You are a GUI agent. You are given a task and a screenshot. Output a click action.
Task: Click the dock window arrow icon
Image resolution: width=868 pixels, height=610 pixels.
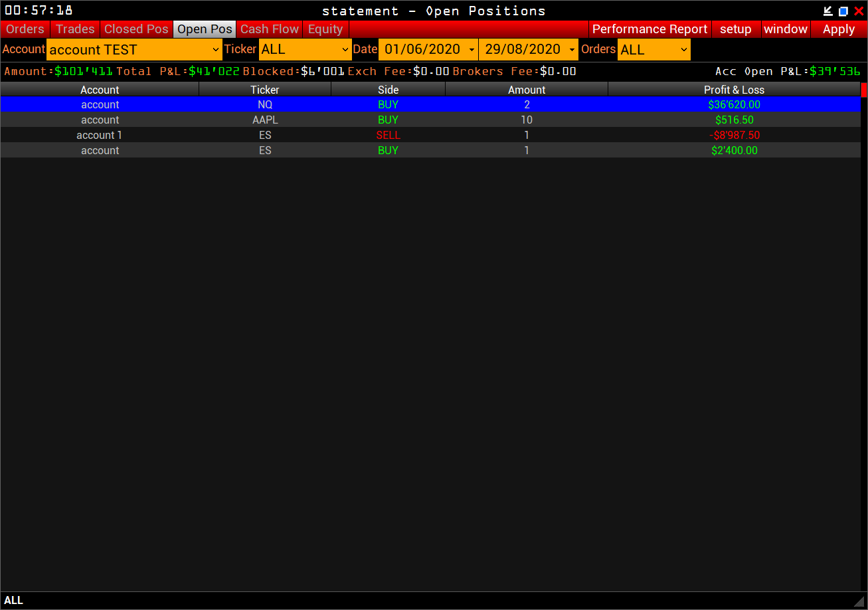tap(827, 11)
